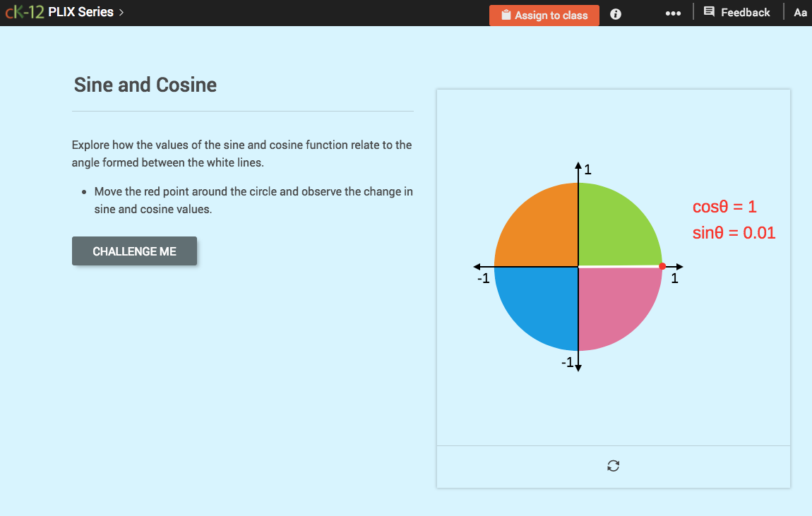Click the Aa text settings icon
812x516 pixels.
tap(800, 12)
